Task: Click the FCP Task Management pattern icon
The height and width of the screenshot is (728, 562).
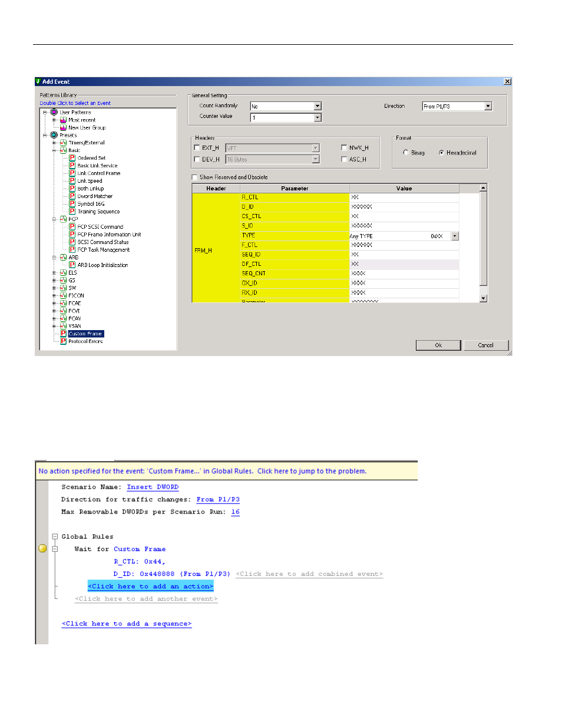Action: 72,250
